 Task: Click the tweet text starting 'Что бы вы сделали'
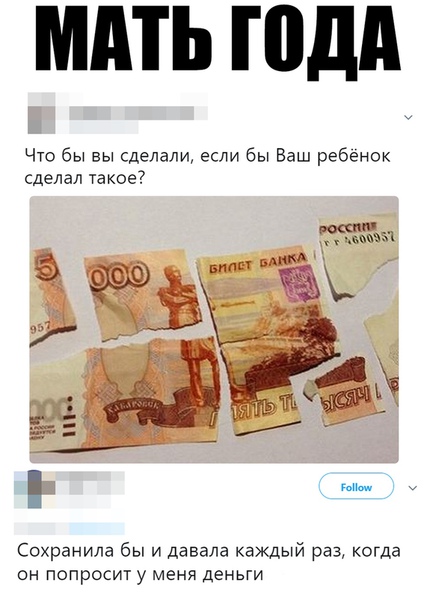(207, 166)
